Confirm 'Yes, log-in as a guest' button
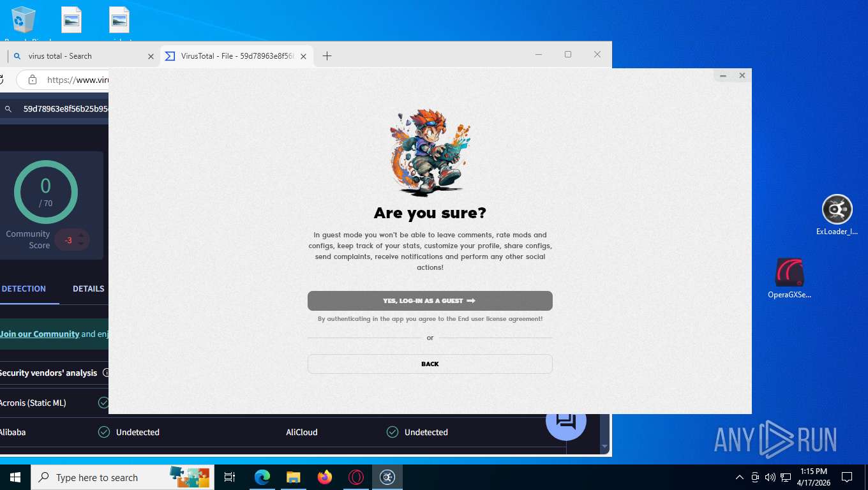This screenshot has width=868, height=490. click(430, 301)
